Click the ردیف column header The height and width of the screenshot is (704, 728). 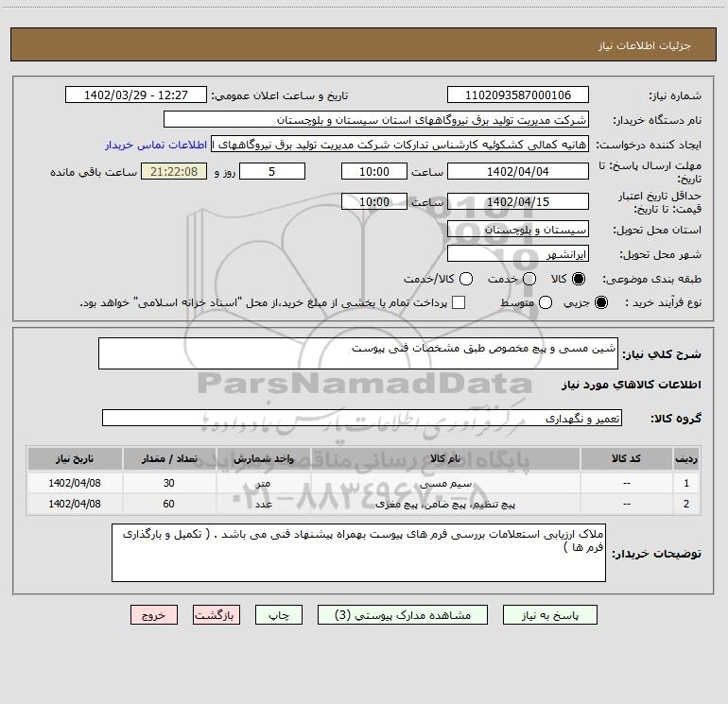click(x=686, y=458)
